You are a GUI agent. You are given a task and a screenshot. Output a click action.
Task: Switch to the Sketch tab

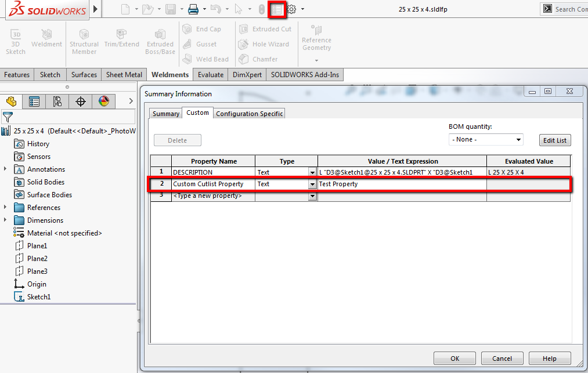pos(50,75)
